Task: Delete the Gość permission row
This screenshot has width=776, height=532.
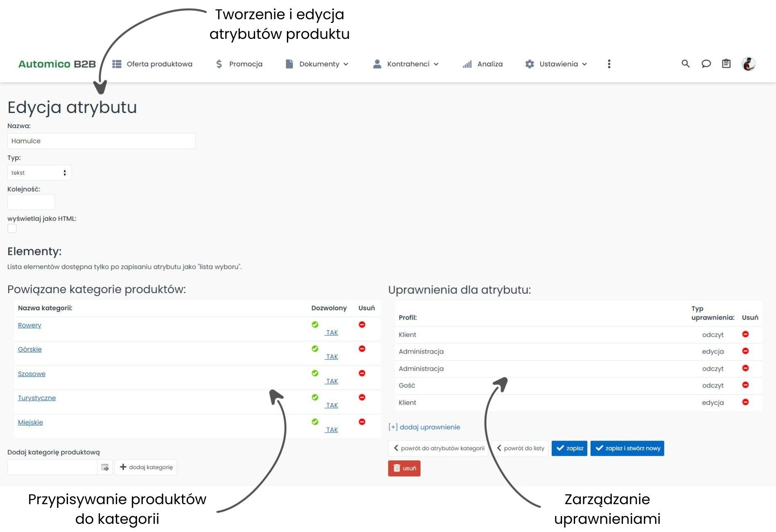Action: 745,385
